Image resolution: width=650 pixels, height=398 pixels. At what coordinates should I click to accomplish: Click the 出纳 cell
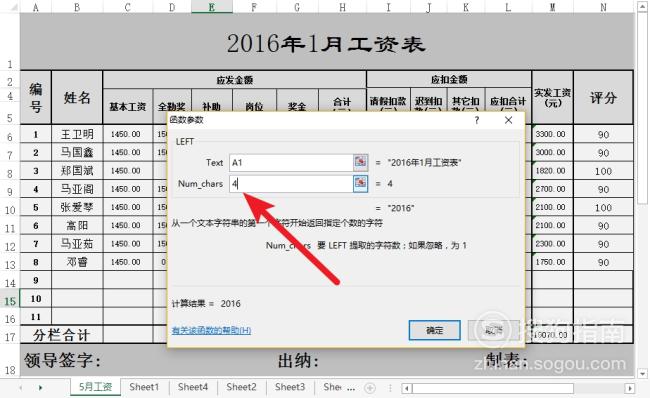(x=298, y=361)
